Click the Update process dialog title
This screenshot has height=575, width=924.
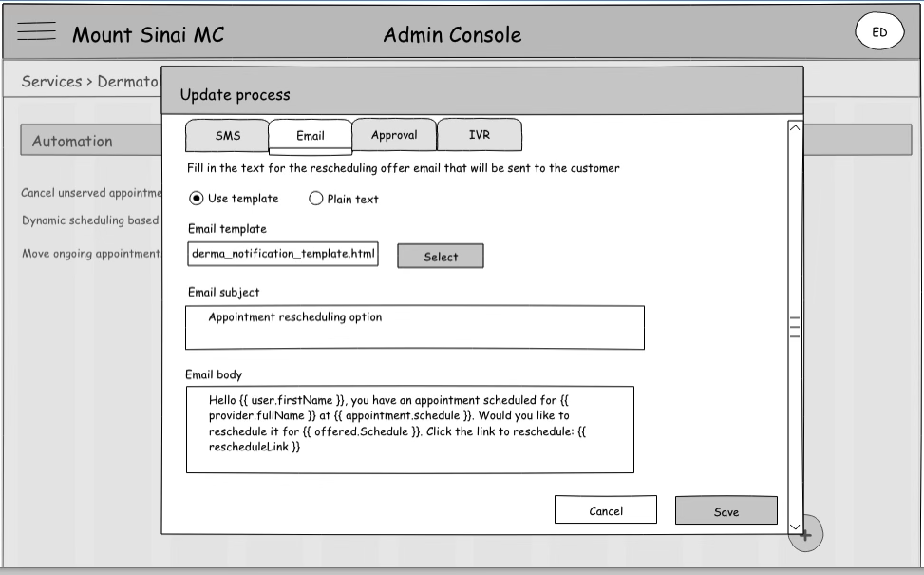[236, 95]
